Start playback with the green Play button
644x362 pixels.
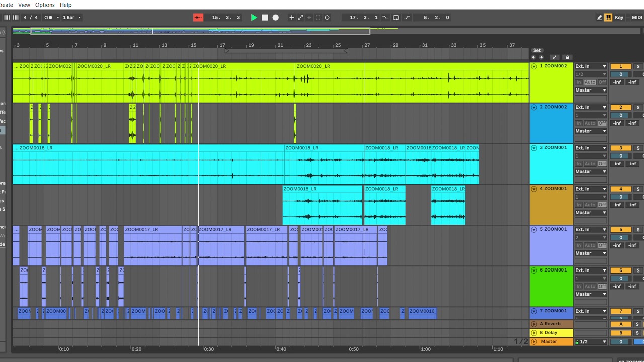[254, 17]
